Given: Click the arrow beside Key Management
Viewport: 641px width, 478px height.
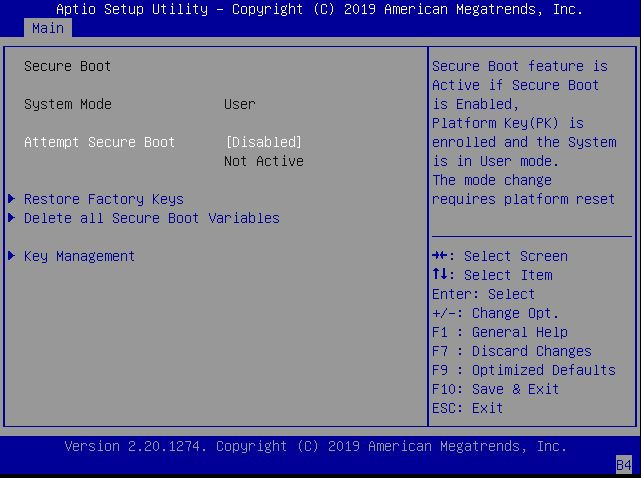Looking at the screenshot, I should click(x=12, y=256).
